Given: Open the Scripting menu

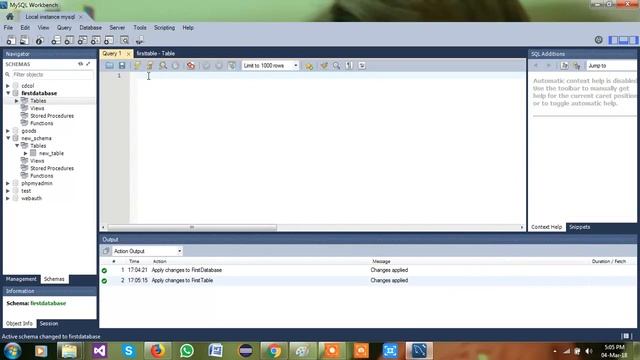Looking at the screenshot, I should [x=164, y=28].
